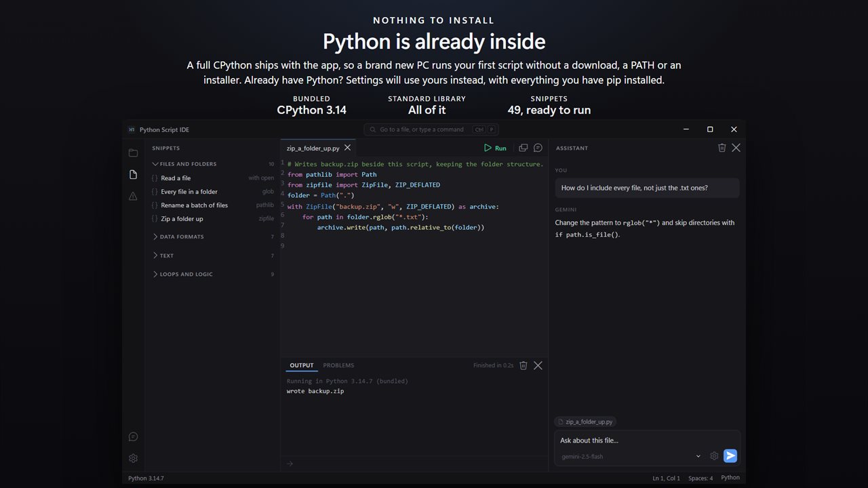Image resolution: width=868 pixels, height=488 pixels.
Task: Click the copy windows icon beside Run
Action: pos(523,148)
